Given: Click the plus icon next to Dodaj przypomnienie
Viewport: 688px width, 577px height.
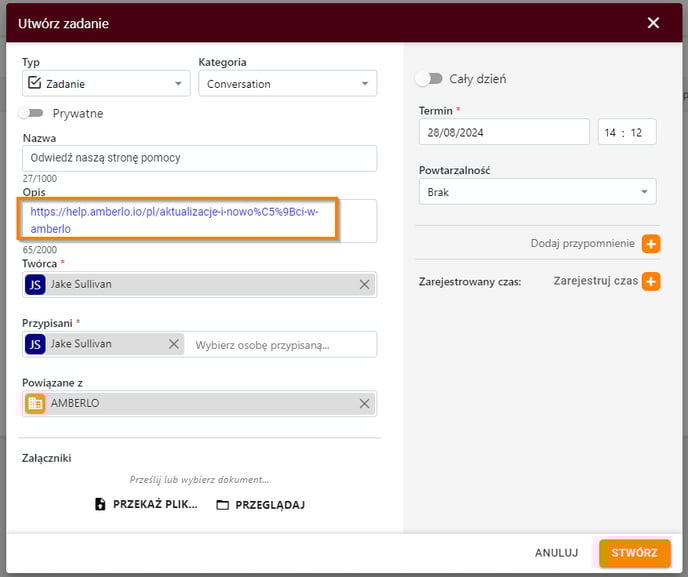Looking at the screenshot, I should point(651,244).
